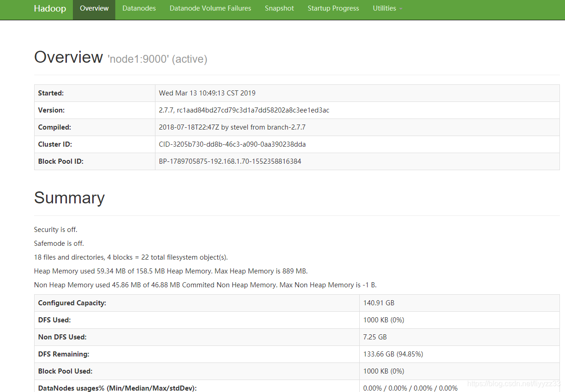The image size is (565, 392).
Task: Click 'Security is off.' text
Action: 56,230
